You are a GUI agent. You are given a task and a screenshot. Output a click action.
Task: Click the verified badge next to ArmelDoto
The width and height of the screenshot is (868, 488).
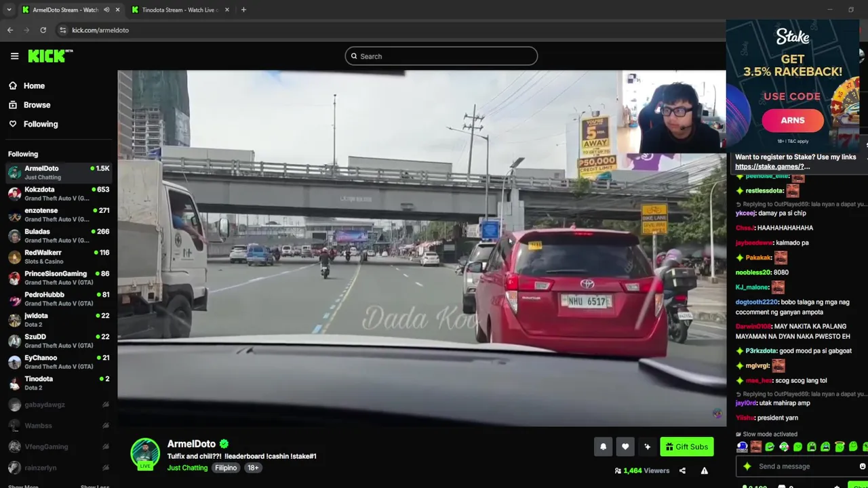click(x=224, y=444)
